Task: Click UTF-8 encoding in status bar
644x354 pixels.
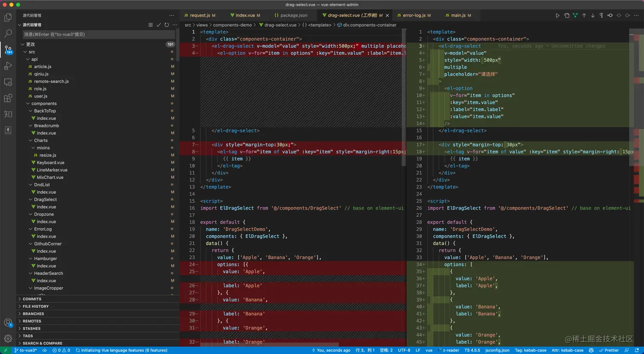Action: tap(404, 350)
